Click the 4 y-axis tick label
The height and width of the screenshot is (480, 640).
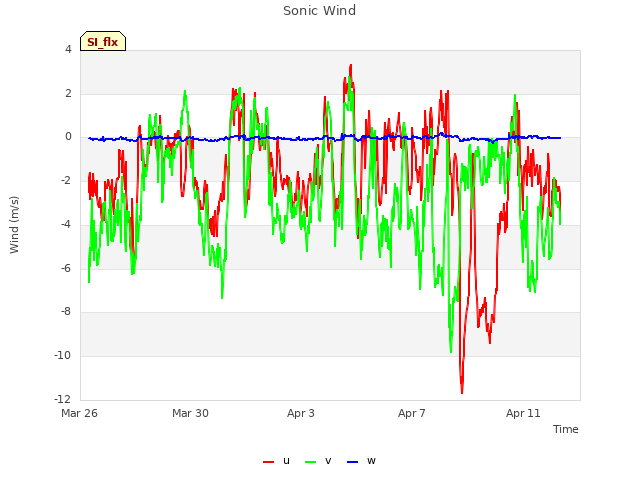[68, 49]
